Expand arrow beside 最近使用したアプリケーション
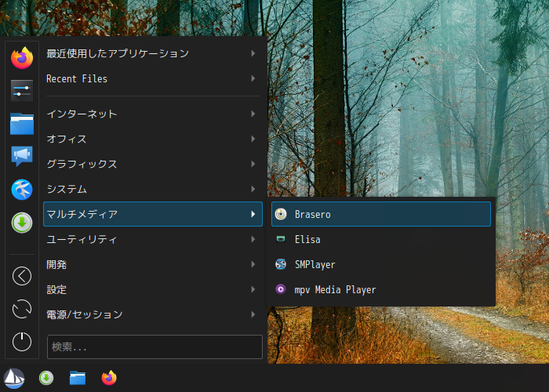The image size is (549, 392). [253, 53]
